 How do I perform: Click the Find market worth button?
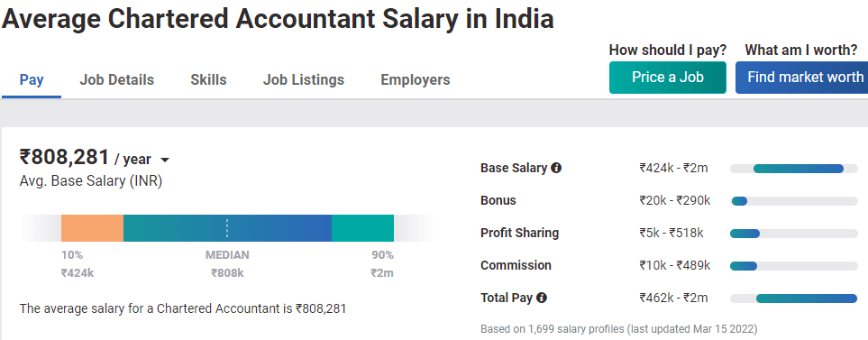pyautogui.click(x=802, y=77)
